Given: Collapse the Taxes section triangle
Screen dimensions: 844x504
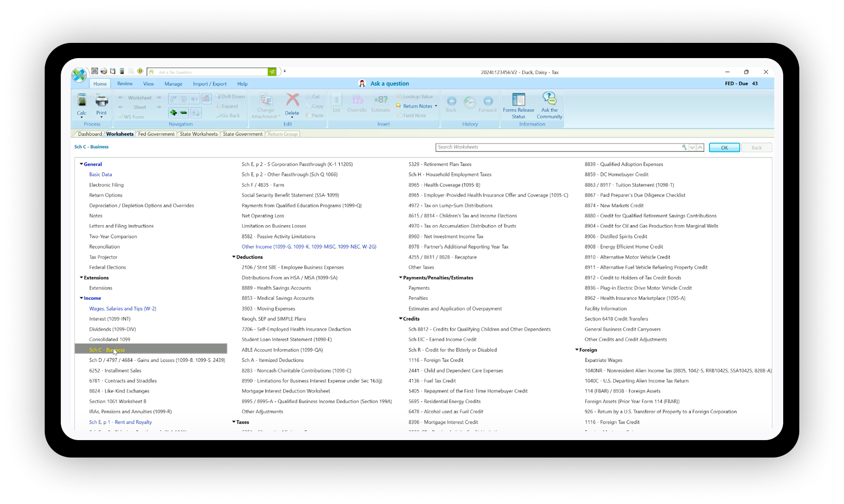Looking at the screenshot, I should pyautogui.click(x=234, y=422).
